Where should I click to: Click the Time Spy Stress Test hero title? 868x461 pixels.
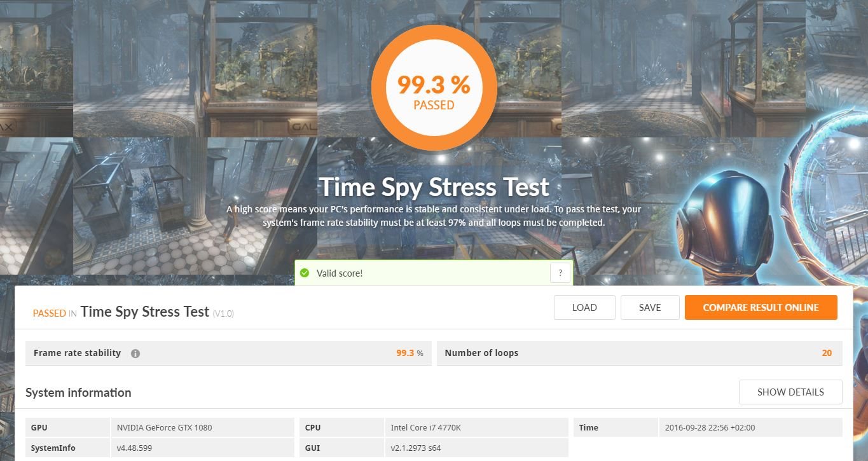[x=434, y=187]
